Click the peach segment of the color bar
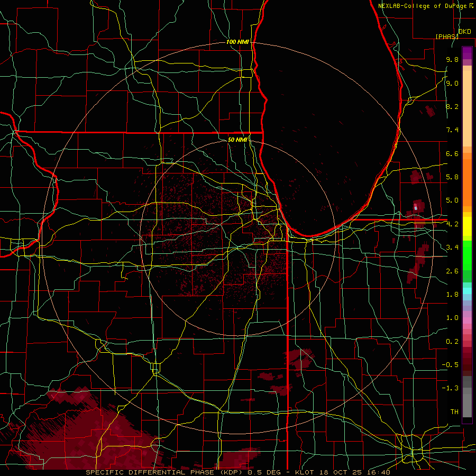 pyautogui.click(x=467, y=108)
